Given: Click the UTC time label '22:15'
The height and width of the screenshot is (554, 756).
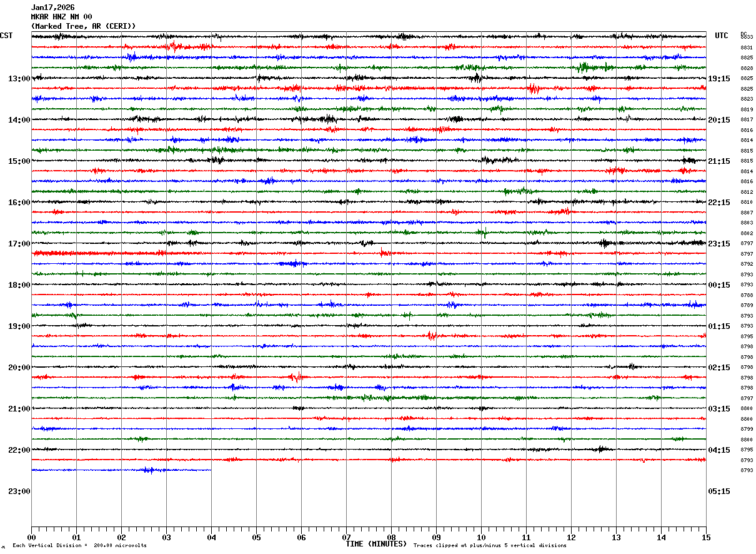Looking at the screenshot, I should click(x=719, y=203).
